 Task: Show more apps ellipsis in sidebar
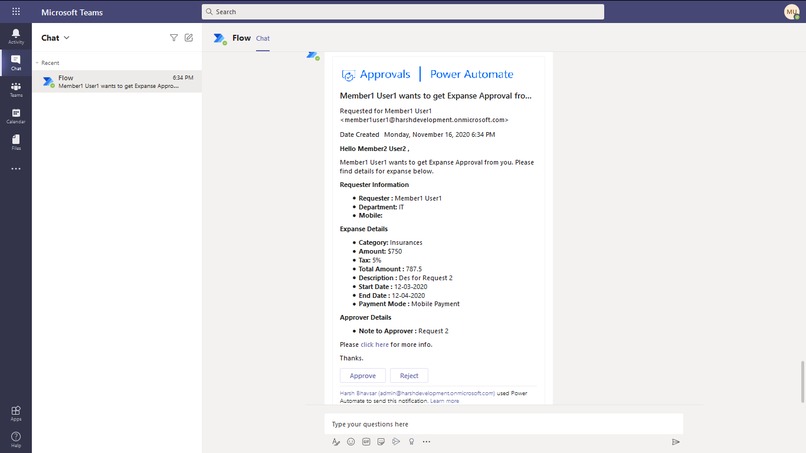[x=16, y=169]
